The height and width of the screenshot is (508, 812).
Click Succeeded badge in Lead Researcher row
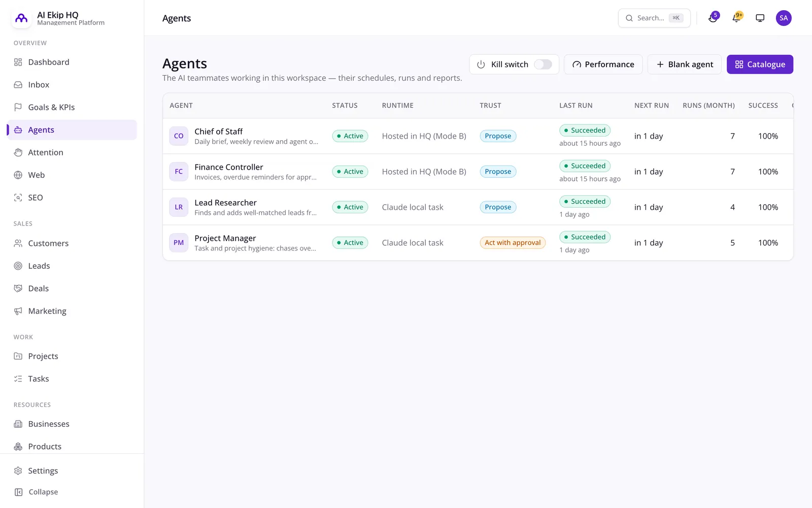point(585,202)
